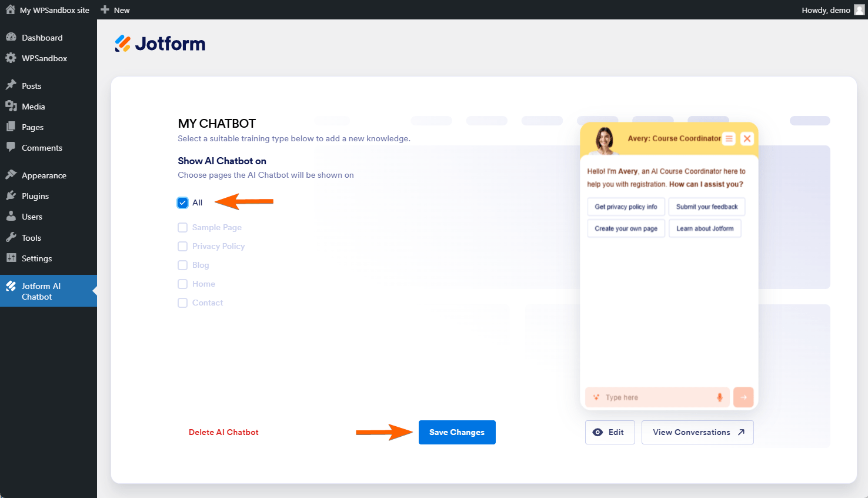Click the Jotform logo in the header

coord(160,44)
